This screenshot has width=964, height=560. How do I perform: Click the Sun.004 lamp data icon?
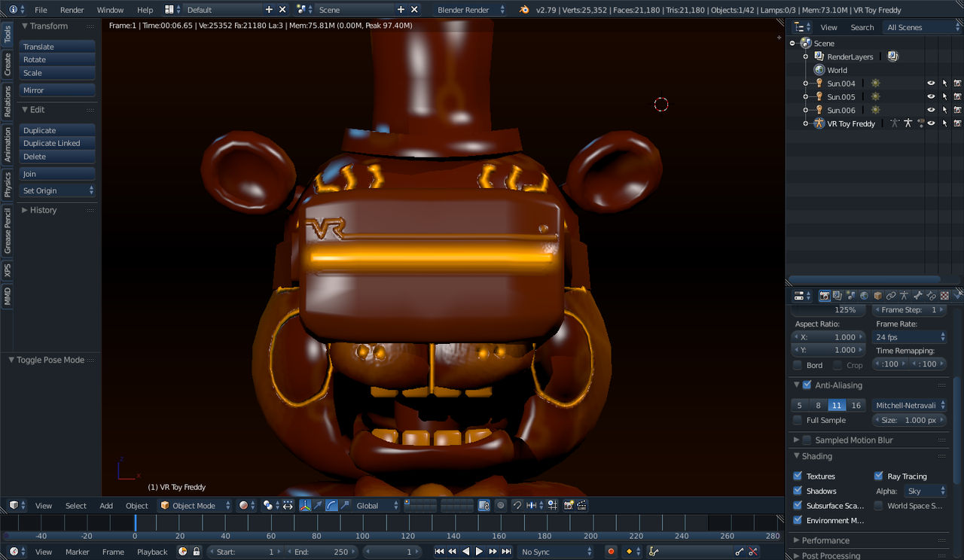[x=875, y=84]
